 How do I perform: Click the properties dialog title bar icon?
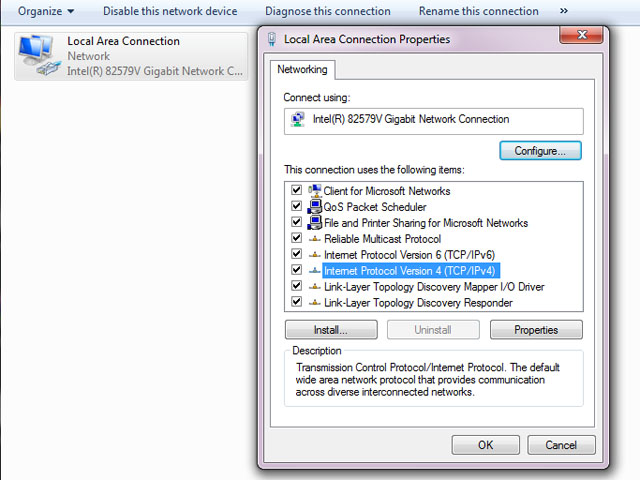272,39
